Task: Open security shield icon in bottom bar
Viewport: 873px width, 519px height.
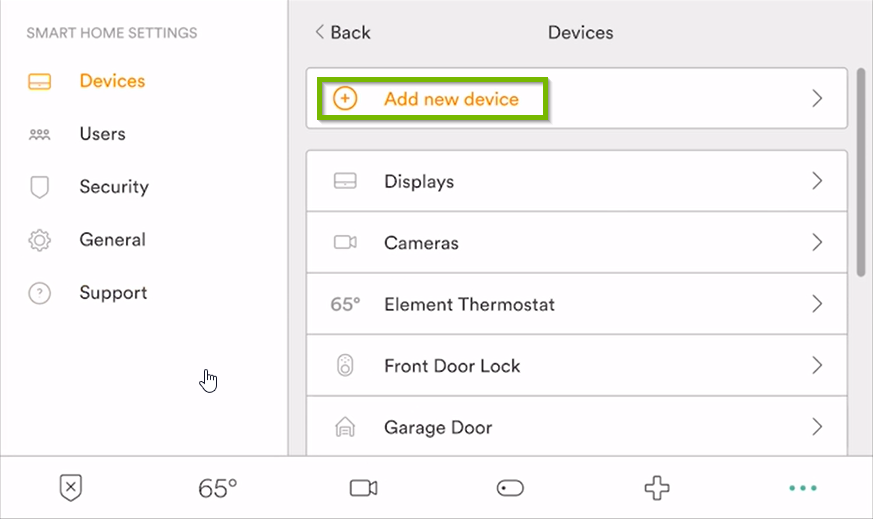Action: click(71, 488)
